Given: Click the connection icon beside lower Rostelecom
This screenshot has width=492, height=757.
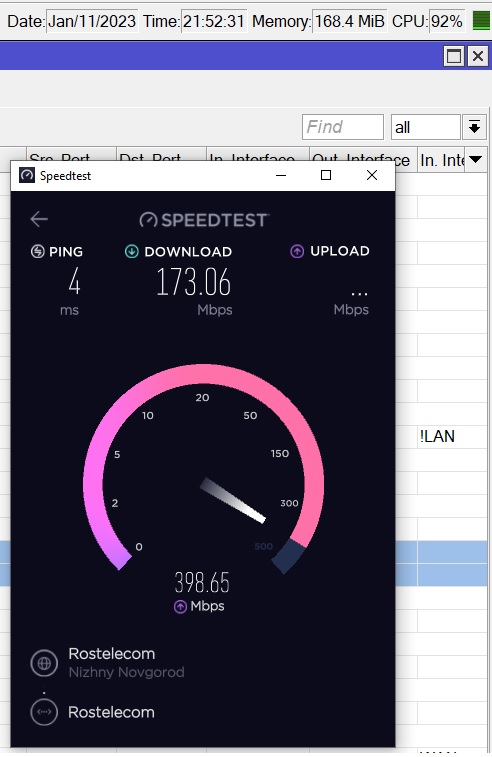Looking at the screenshot, I should (x=44, y=712).
